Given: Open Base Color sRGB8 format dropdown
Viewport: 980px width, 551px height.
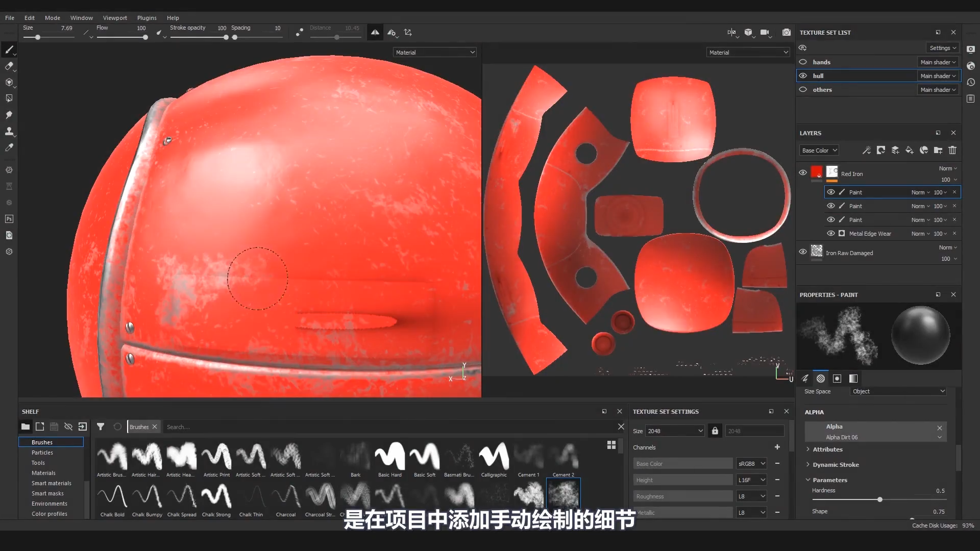Looking at the screenshot, I should pos(751,463).
